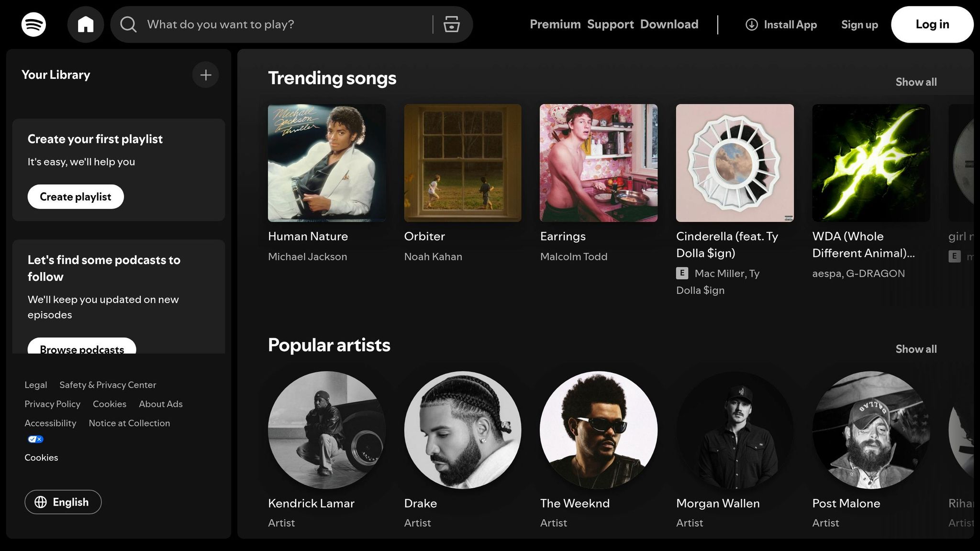Image resolution: width=980 pixels, height=551 pixels.
Task: Click 'Michael Jackson' artist name
Action: point(307,257)
